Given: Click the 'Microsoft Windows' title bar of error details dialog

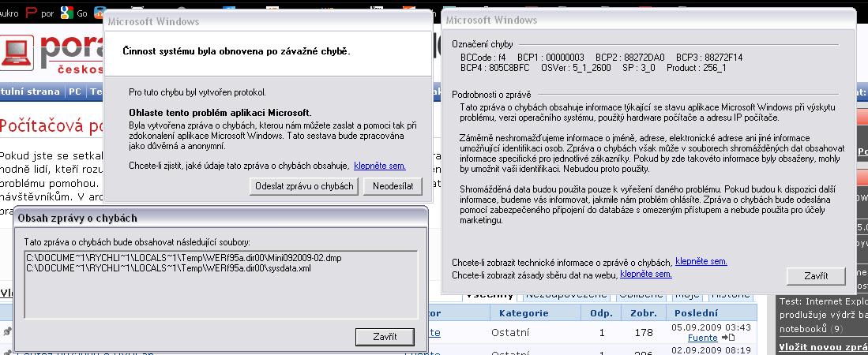Looking at the screenshot, I should click(x=648, y=20).
